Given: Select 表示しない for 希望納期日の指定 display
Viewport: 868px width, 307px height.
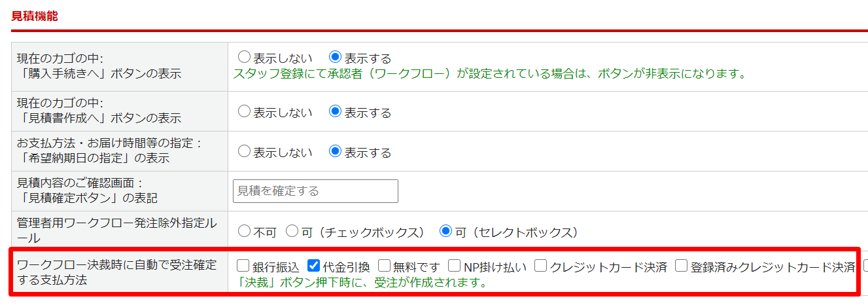Looking at the screenshot, I should 244,152.
